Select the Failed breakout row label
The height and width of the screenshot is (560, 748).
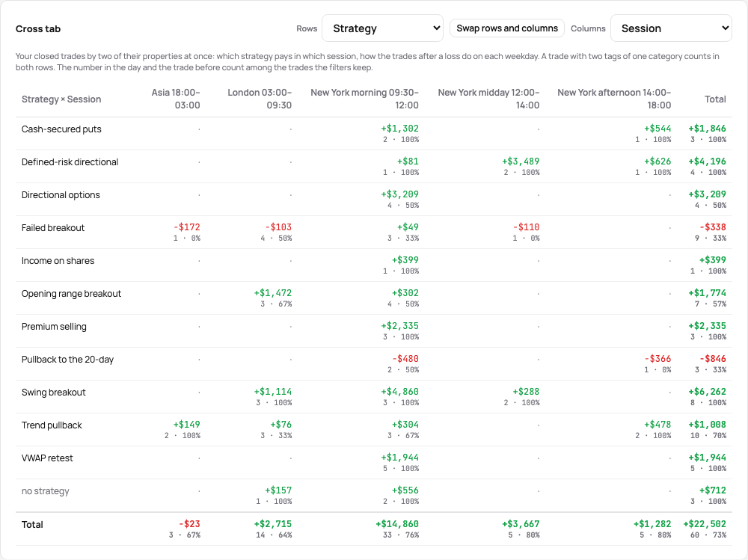point(53,228)
